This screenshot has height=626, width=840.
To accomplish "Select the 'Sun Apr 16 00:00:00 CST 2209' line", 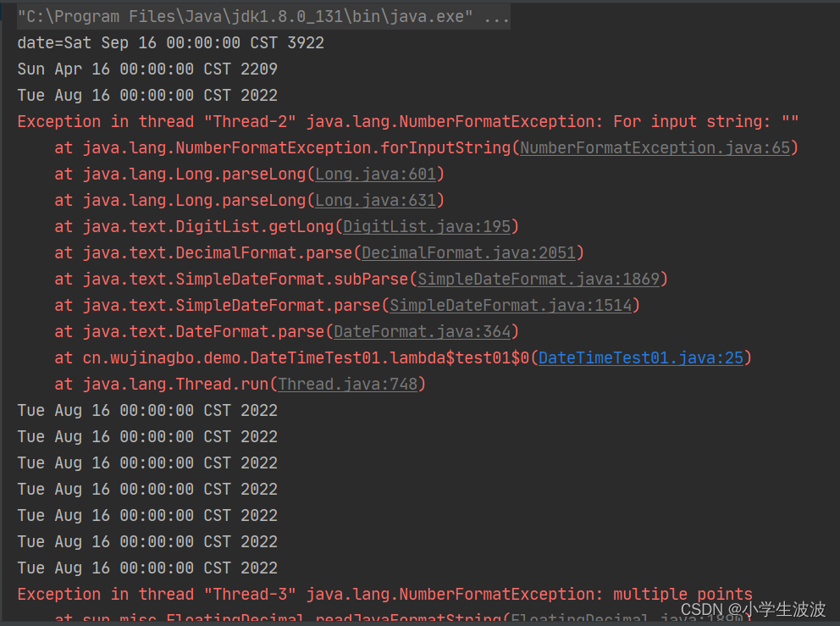I will click(x=147, y=69).
